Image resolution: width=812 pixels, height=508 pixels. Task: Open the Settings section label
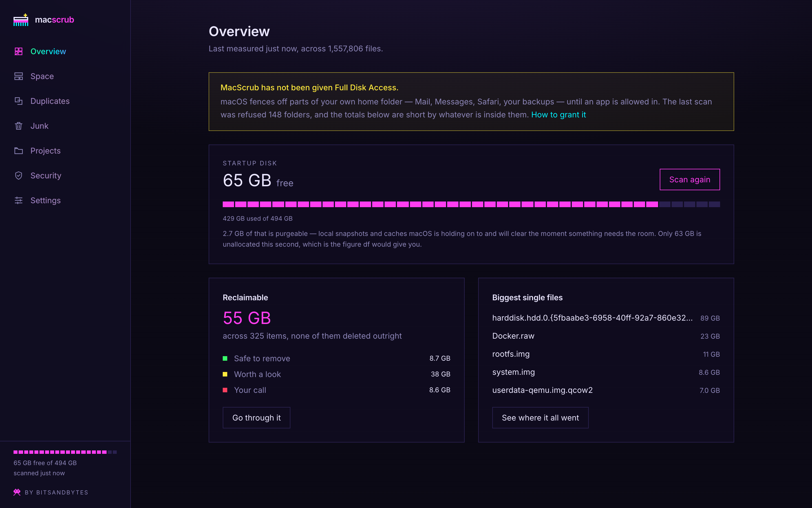click(x=45, y=201)
